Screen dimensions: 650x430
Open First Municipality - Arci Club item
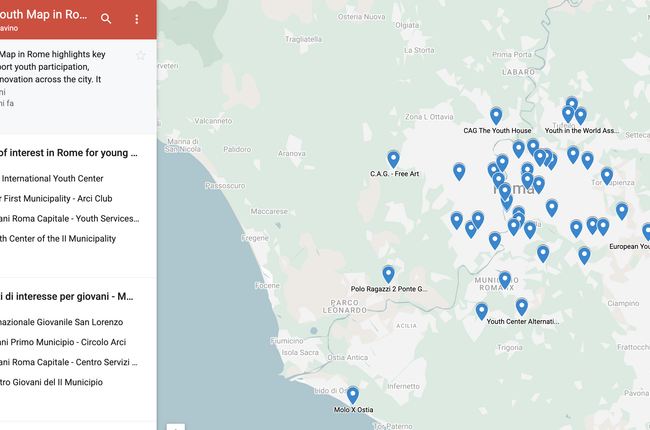(56, 199)
